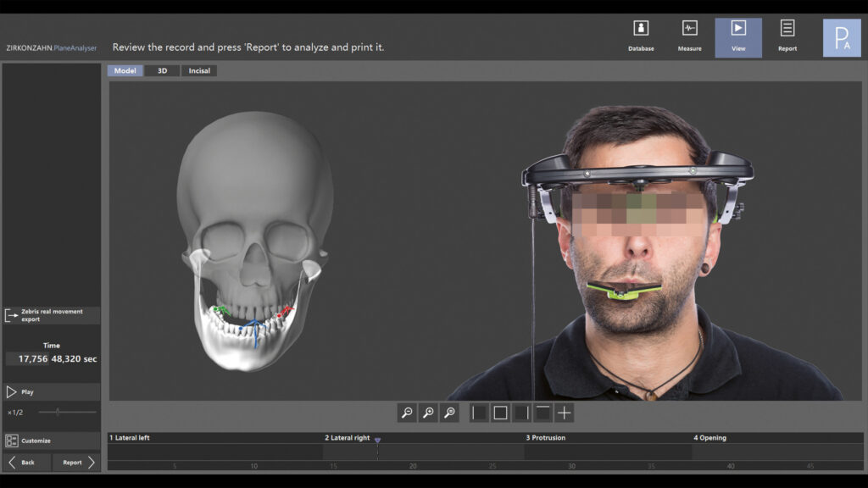868x488 pixels.
Task: Click the zoom in magnifier
Action: (429, 413)
